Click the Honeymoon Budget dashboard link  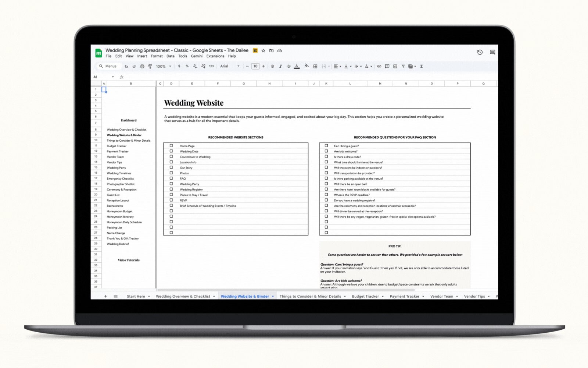pyautogui.click(x=119, y=211)
